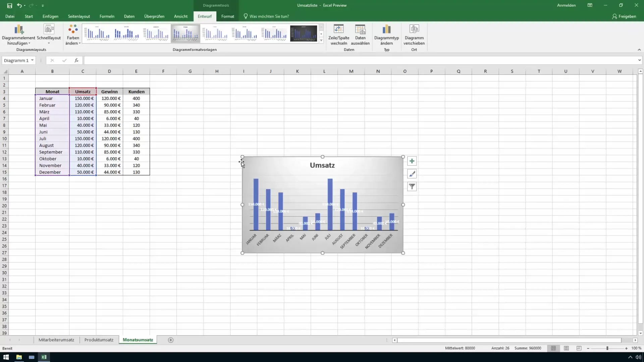Click the taskbar volume icon
Screen dimensions: 644x362
click(638, 357)
